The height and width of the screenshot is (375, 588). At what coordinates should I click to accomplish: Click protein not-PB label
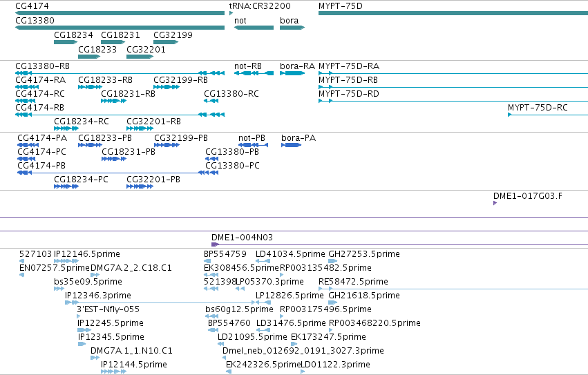tap(252, 138)
